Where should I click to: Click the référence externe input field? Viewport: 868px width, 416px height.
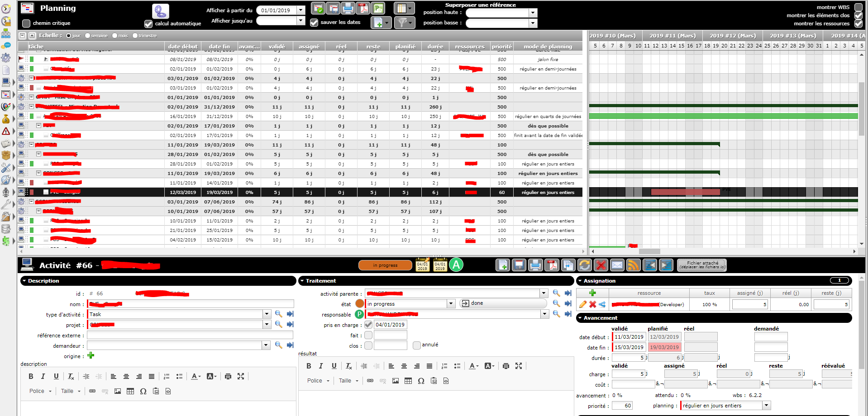point(190,335)
